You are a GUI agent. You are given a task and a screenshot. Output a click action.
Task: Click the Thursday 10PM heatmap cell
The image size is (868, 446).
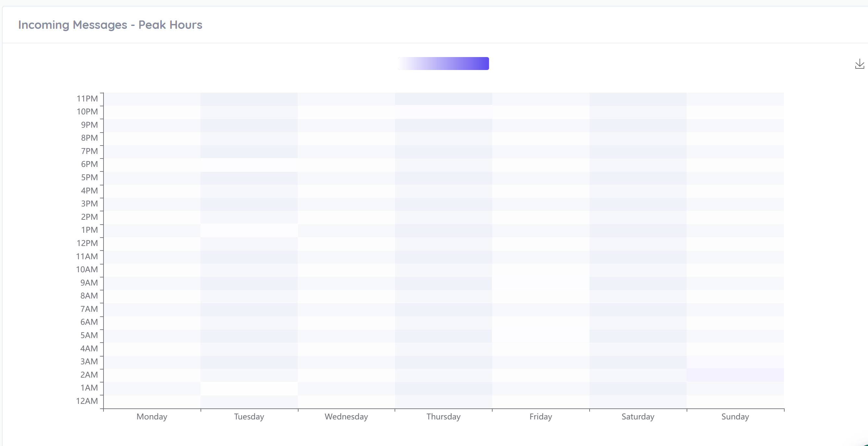(x=444, y=112)
